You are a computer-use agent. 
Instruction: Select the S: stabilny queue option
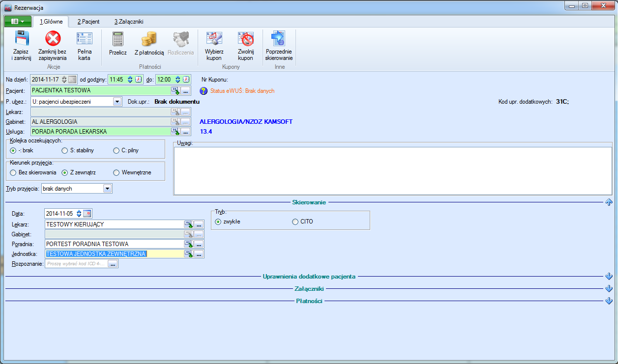(x=65, y=151)
